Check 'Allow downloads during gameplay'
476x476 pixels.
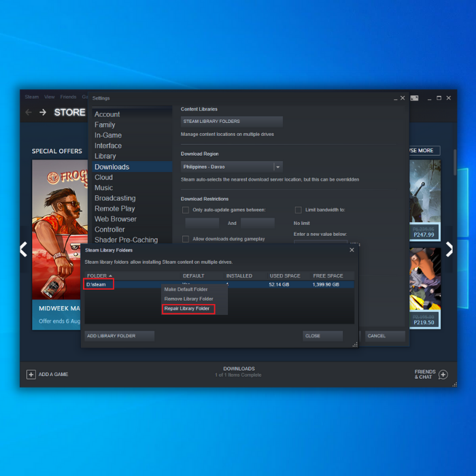[x=186, y=239]
